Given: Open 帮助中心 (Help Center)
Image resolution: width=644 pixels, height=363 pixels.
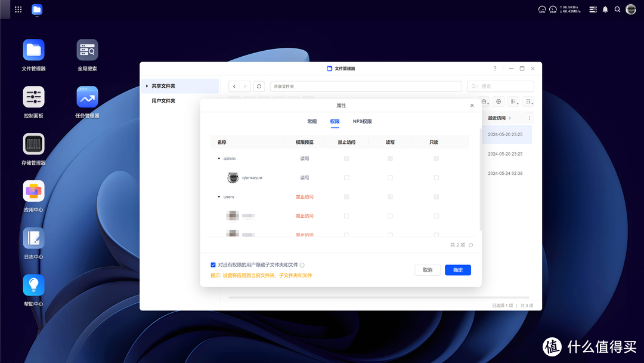Looking at the screenshot, I should point(33,285).
